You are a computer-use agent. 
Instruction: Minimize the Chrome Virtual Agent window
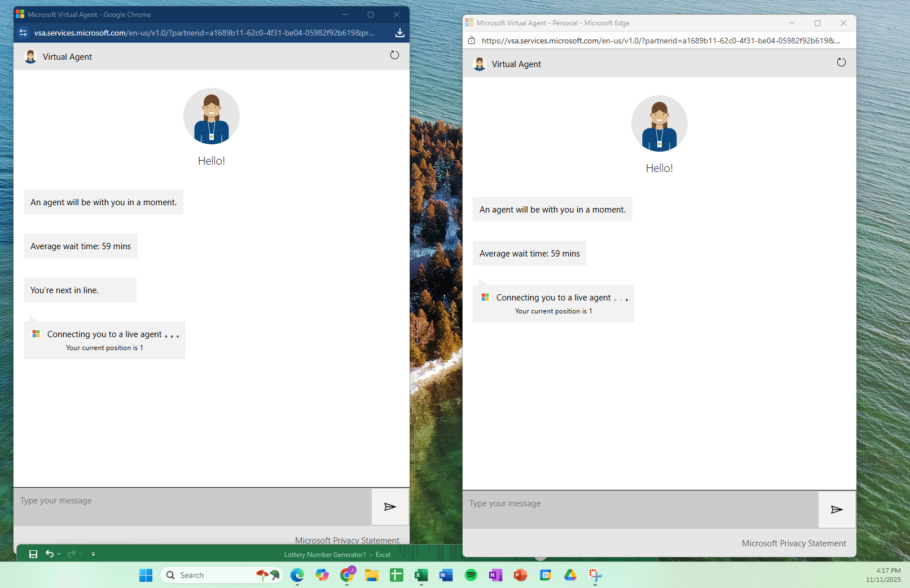click(345, 15)
